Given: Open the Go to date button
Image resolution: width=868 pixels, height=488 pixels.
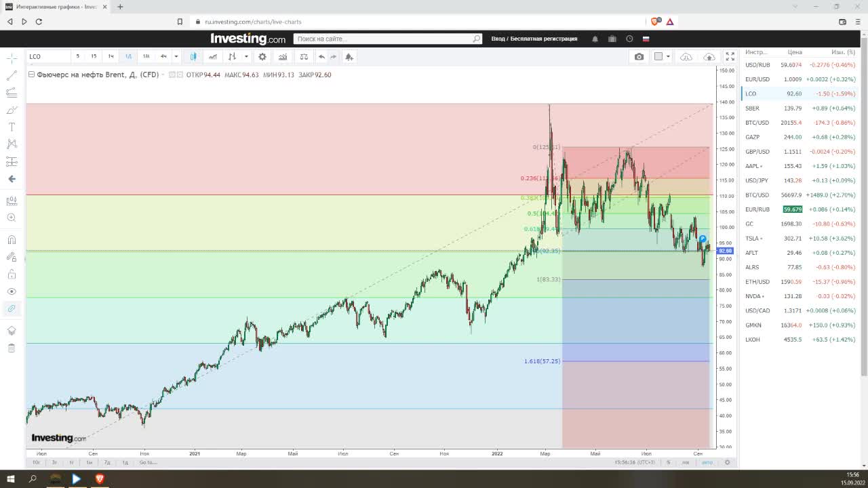Looking at the screenshot, I should [148, 462].
